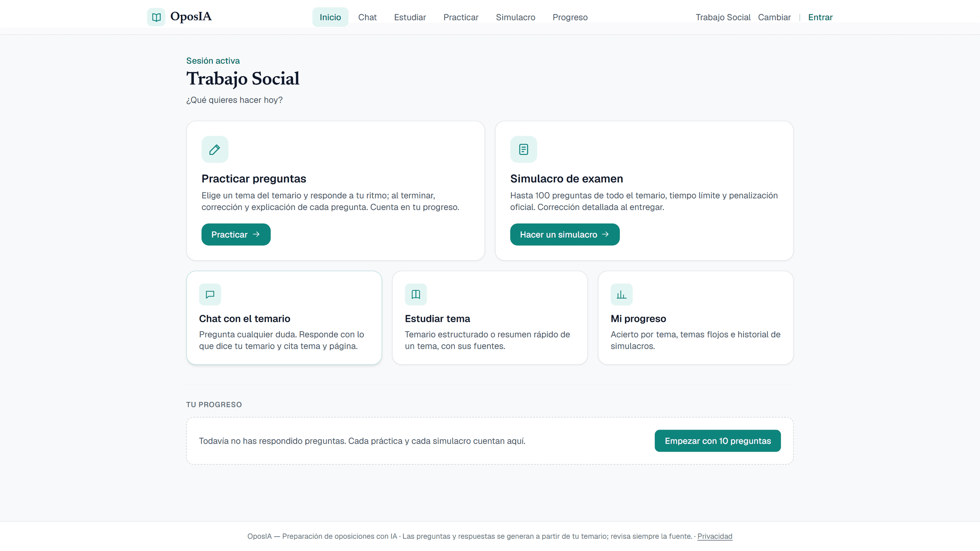The image size is (980, 551).
Task: Click the Trabajo Social page heading
Action: [243, 79]
